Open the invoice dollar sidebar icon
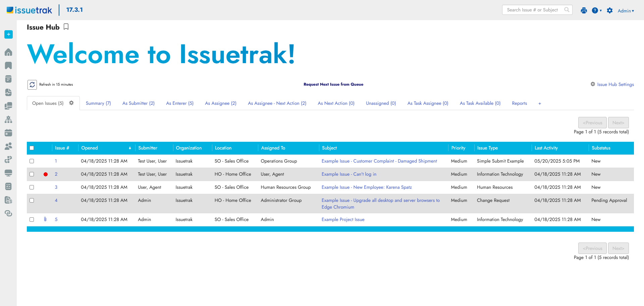Image resolution: width=644 pixels, height=306 pixels. pos(9,200)
